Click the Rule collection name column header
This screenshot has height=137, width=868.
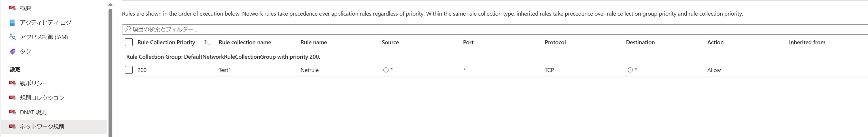click(245, 42)
